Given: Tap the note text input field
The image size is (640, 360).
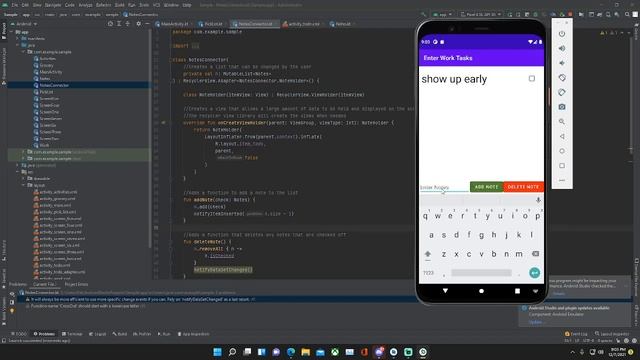Looking at the screenshot, I should 444,187.
